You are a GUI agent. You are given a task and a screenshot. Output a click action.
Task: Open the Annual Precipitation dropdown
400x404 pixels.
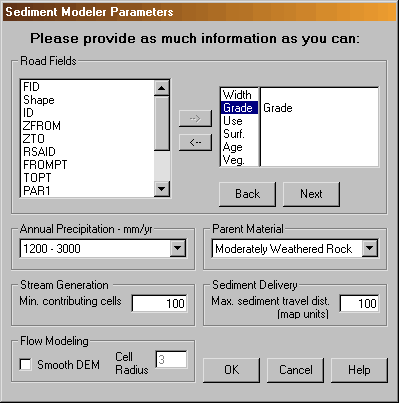coord(178,248)
